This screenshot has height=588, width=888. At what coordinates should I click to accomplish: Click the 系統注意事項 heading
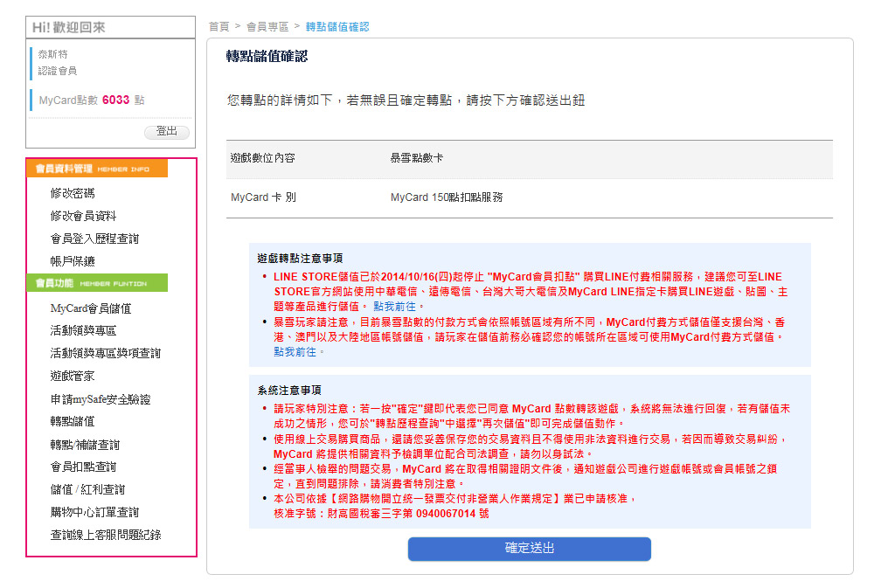(288, 390)
